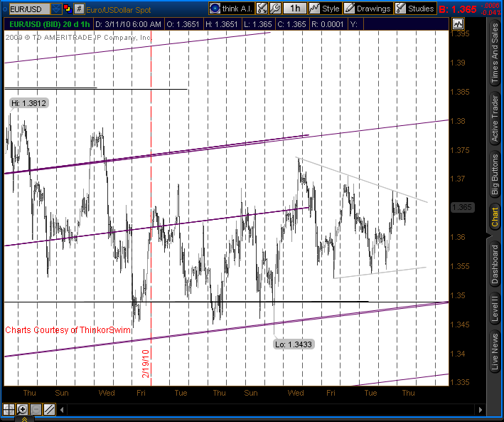
Task: Click the zoom in magnifier icon
Action: click(22, 409)
